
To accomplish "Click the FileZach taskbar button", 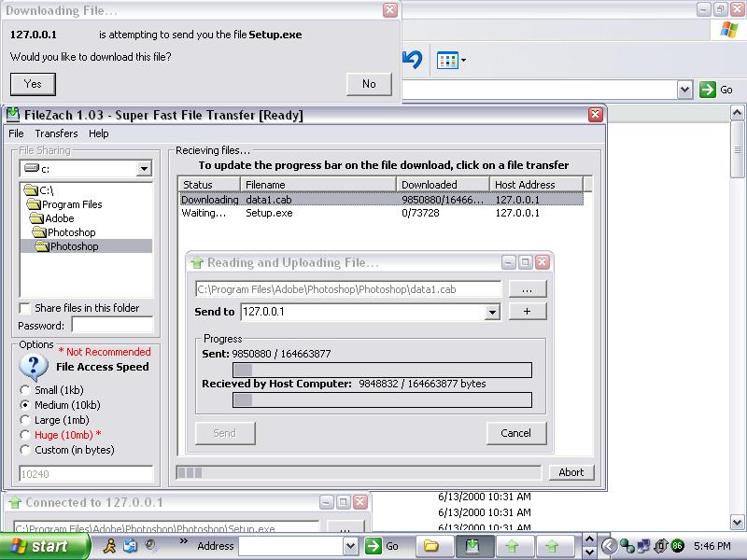I will [473, 546].
